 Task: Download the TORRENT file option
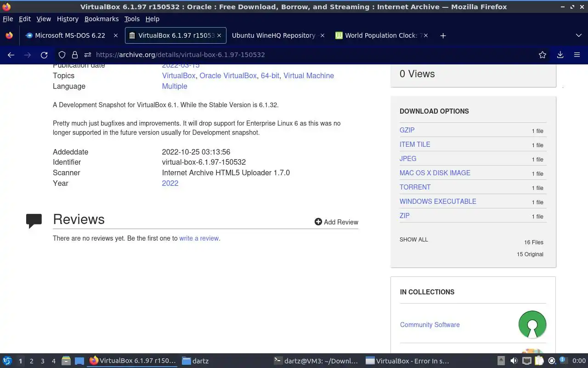[x=415, y=187]
